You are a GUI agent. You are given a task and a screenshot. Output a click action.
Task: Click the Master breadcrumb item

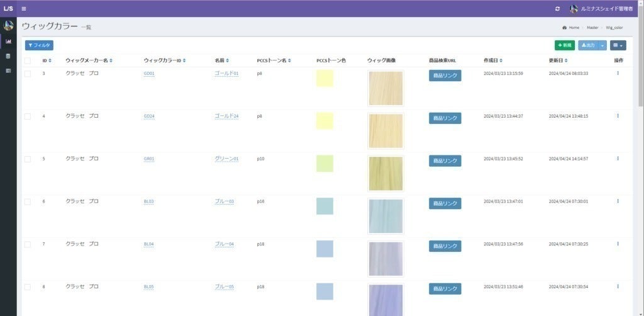pyautogui.click(x=592, y=28)
